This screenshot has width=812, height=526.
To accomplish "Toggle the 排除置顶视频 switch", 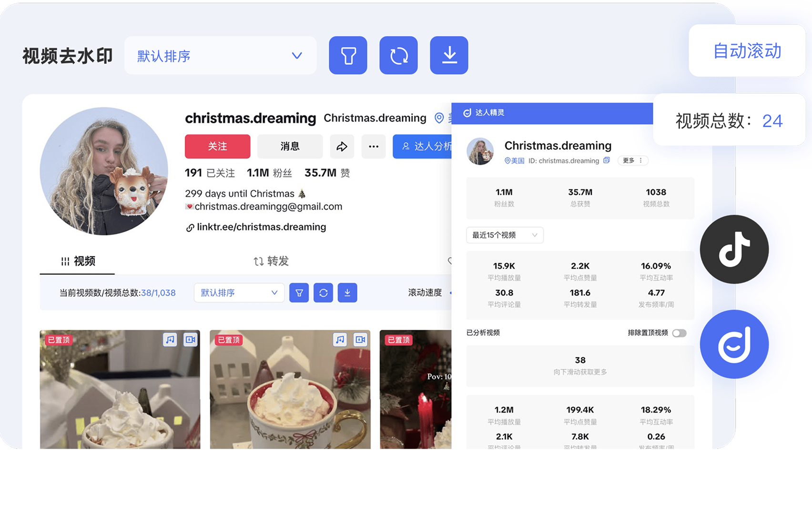I will coord(679,333).
